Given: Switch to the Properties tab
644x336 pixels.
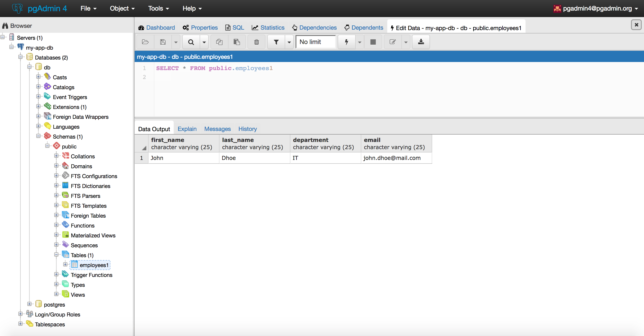Looking at the screenshot, I should 200,28.
